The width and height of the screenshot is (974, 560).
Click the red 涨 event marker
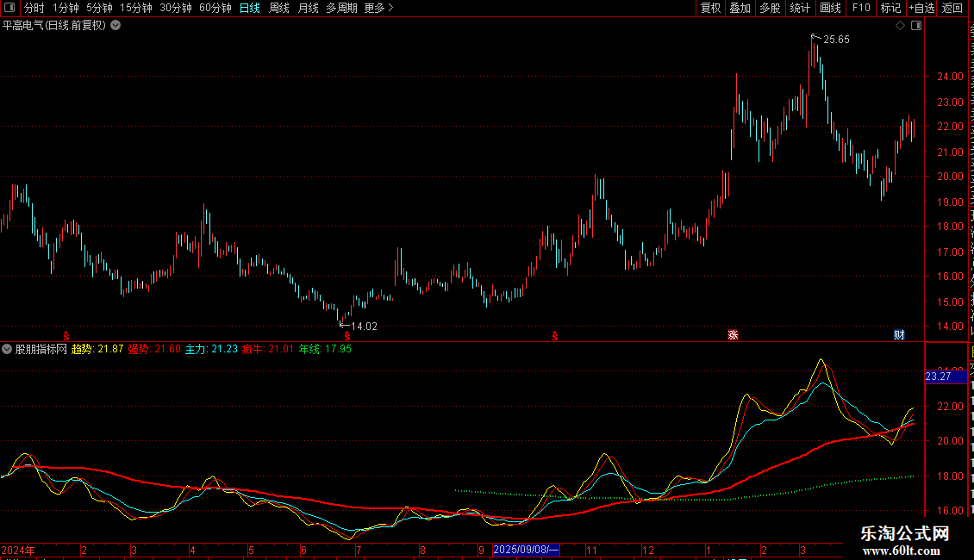click(x=733, y=335)
